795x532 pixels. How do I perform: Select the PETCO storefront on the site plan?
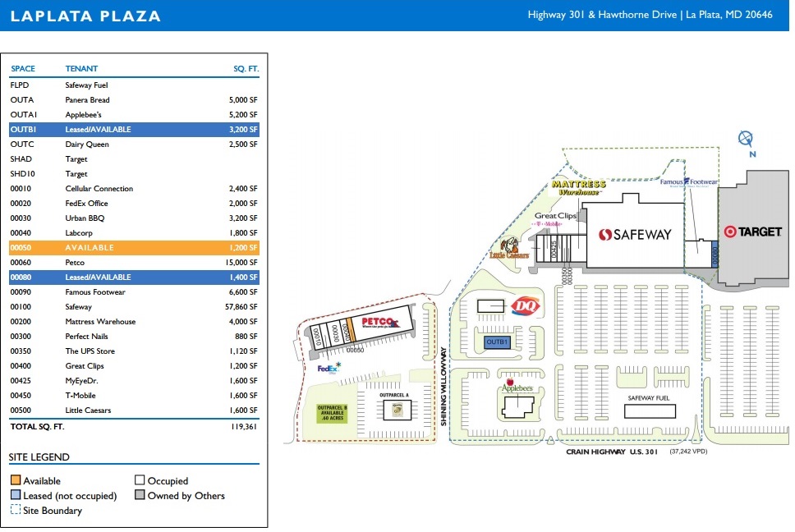click(380, 320)
